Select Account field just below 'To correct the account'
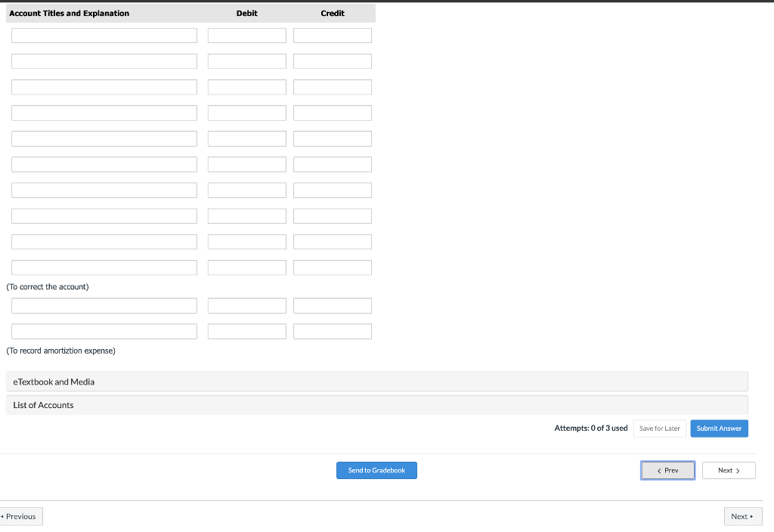Screen dimensions: 774x532 [x=104, y=305]
